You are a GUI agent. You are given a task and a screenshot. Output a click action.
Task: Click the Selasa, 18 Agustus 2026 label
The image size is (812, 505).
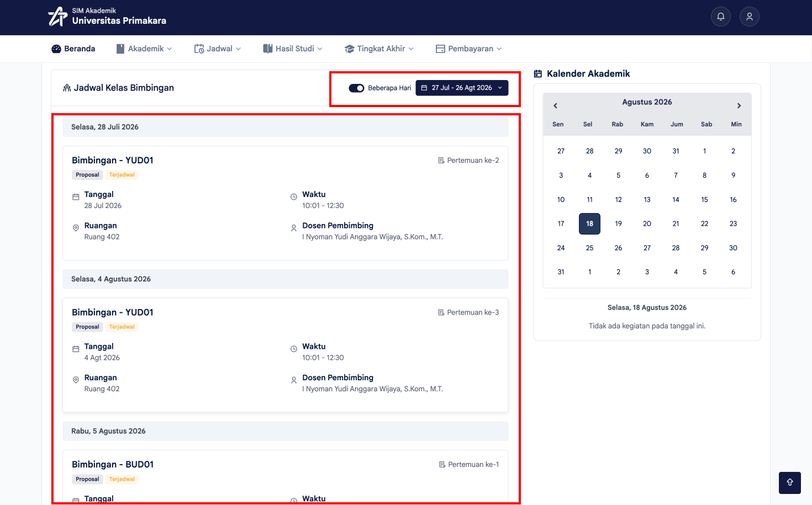coord(647,308)
